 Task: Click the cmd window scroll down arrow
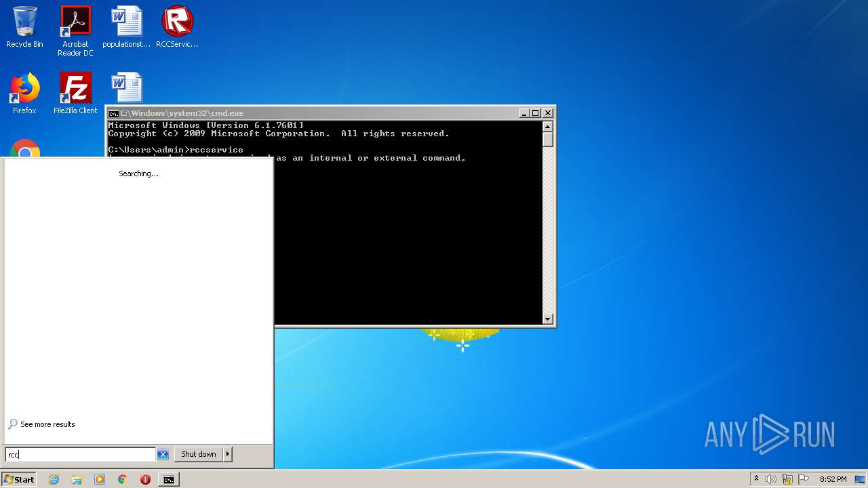(x=548, y=319)
